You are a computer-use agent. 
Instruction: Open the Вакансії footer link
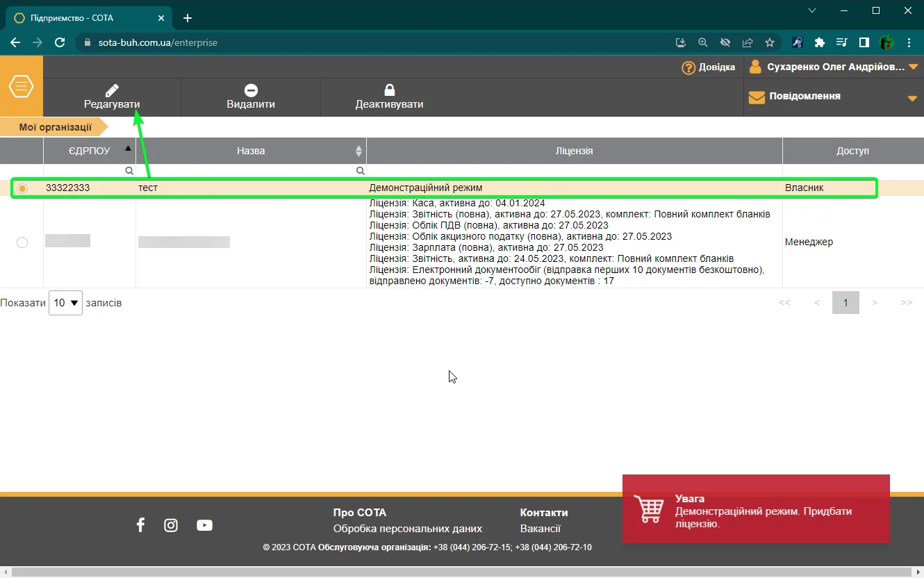point(541,529)
